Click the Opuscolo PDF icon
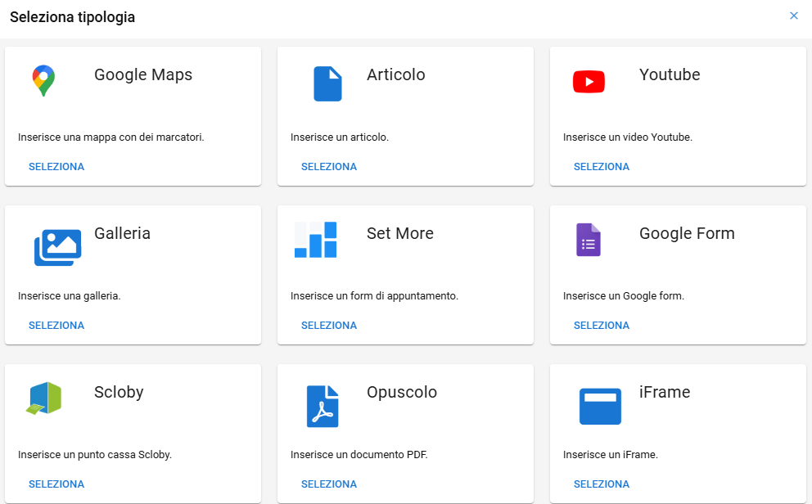 (x=322, y=406)
